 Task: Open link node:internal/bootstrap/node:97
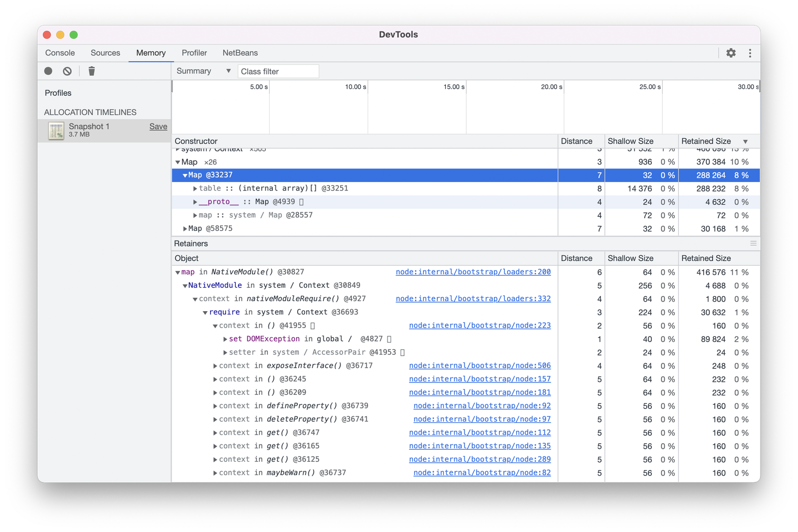(482, 419)
